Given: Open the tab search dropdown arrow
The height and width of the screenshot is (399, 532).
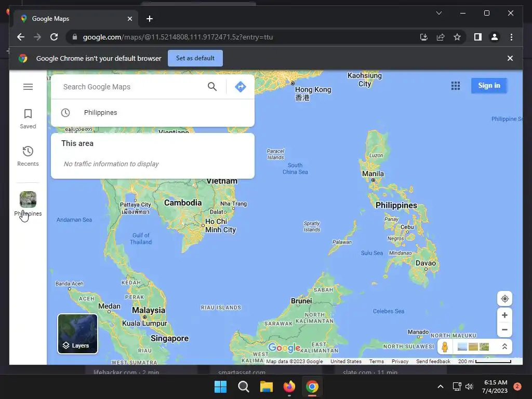Looking at the screenshot, I should 438,13.
